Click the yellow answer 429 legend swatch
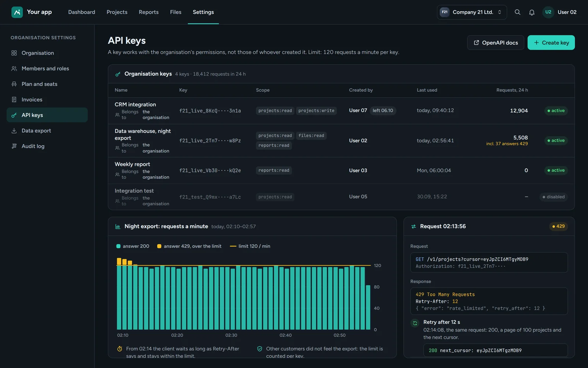588x368 pixels. tap(159, 246)
